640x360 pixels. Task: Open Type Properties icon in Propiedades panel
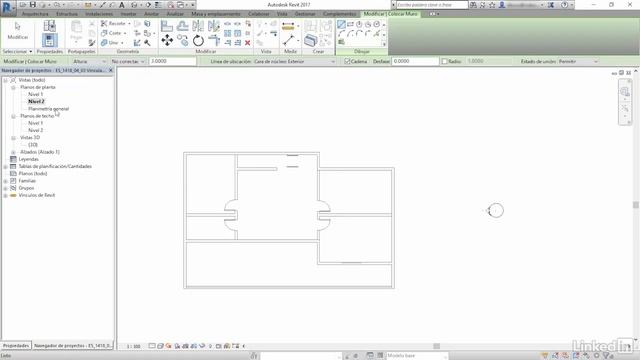pos(49,25)
